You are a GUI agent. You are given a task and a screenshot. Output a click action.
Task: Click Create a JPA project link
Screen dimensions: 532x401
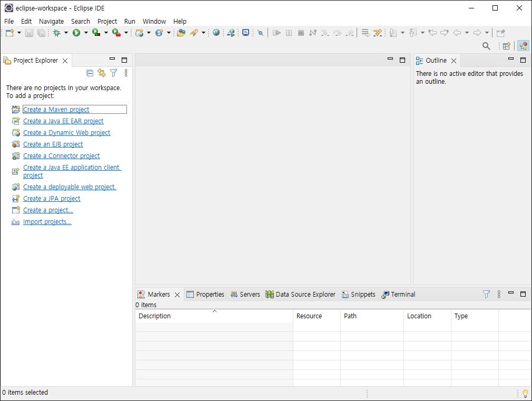52,198
